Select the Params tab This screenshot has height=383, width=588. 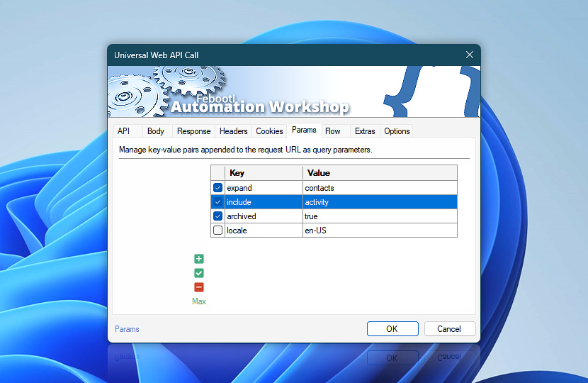304,130
